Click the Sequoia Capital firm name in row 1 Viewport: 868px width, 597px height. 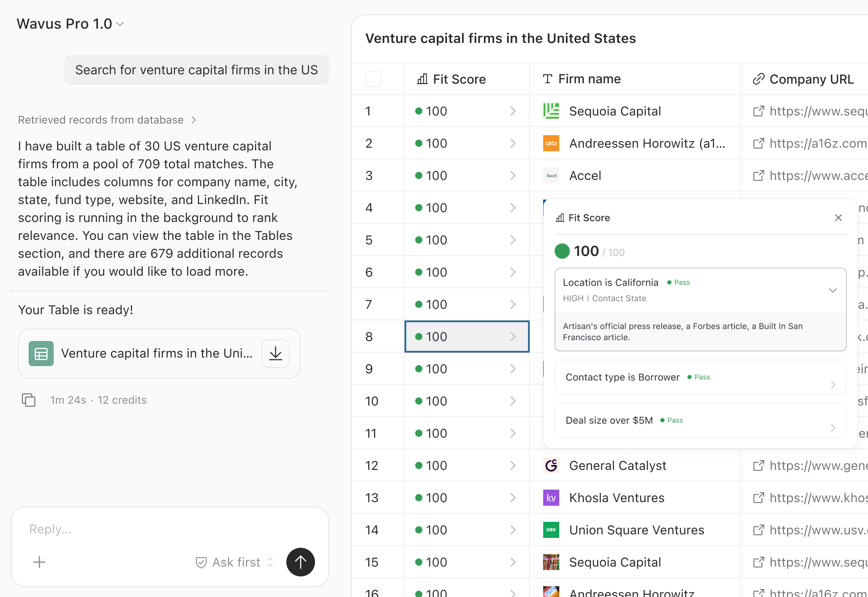[x=615, y=111]
